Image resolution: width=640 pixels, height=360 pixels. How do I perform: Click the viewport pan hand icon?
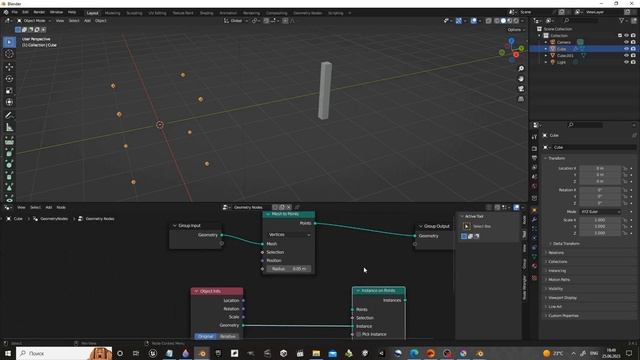point(521,79)
